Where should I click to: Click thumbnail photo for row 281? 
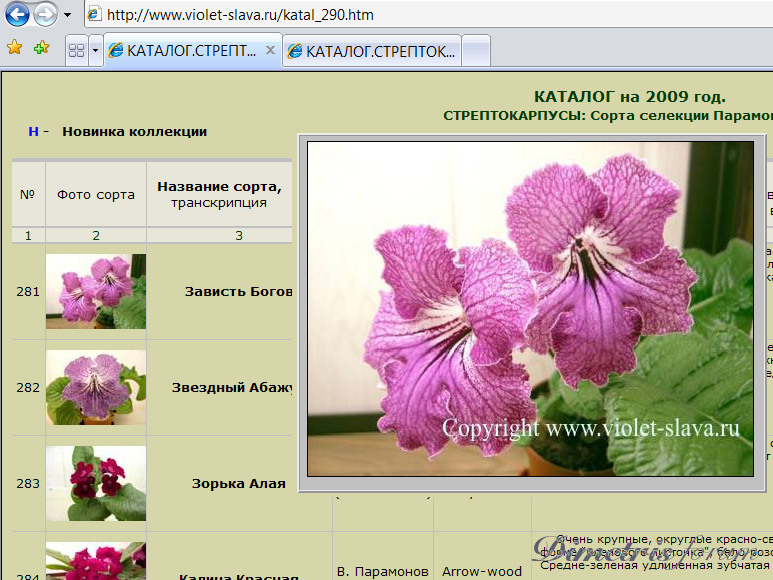click(x=95, y=291)
